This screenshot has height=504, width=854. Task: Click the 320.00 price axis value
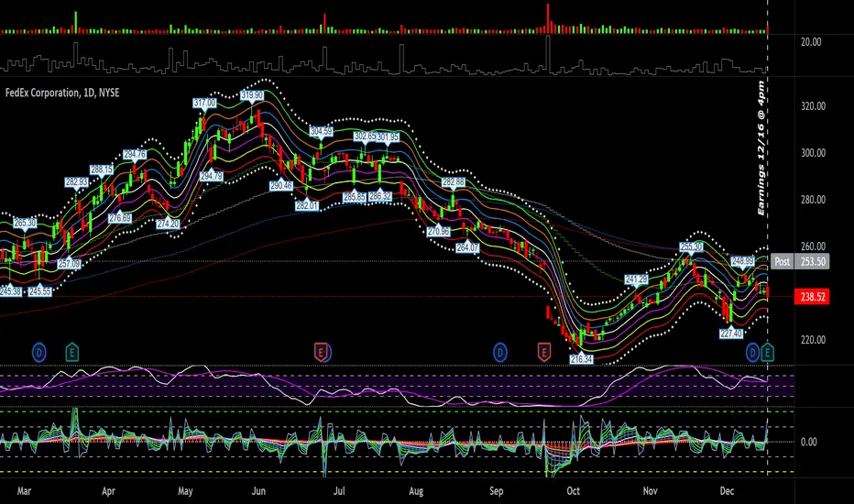(813, 106)
